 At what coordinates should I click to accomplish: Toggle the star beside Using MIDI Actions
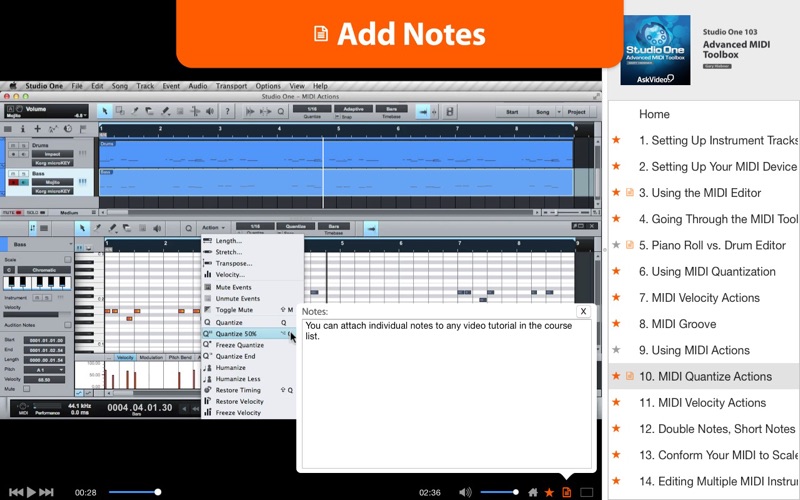point(616,350)
